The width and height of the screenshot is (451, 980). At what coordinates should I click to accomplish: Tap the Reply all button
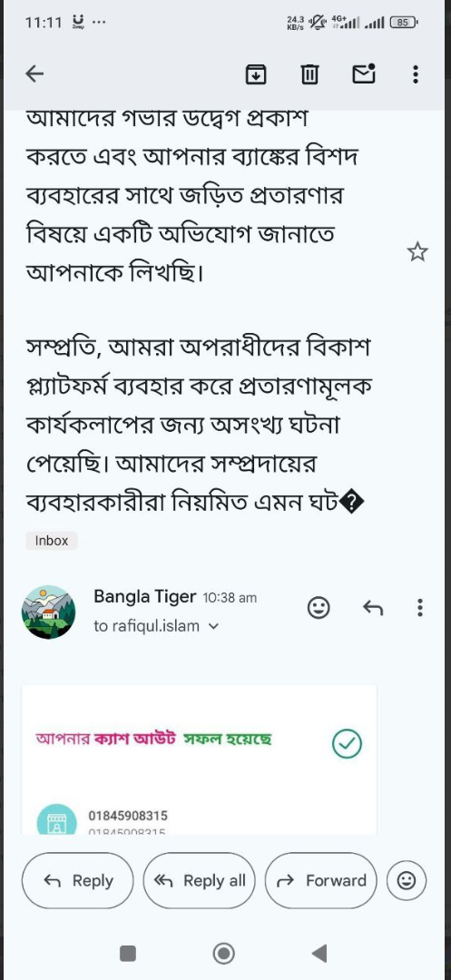(200, 880)
